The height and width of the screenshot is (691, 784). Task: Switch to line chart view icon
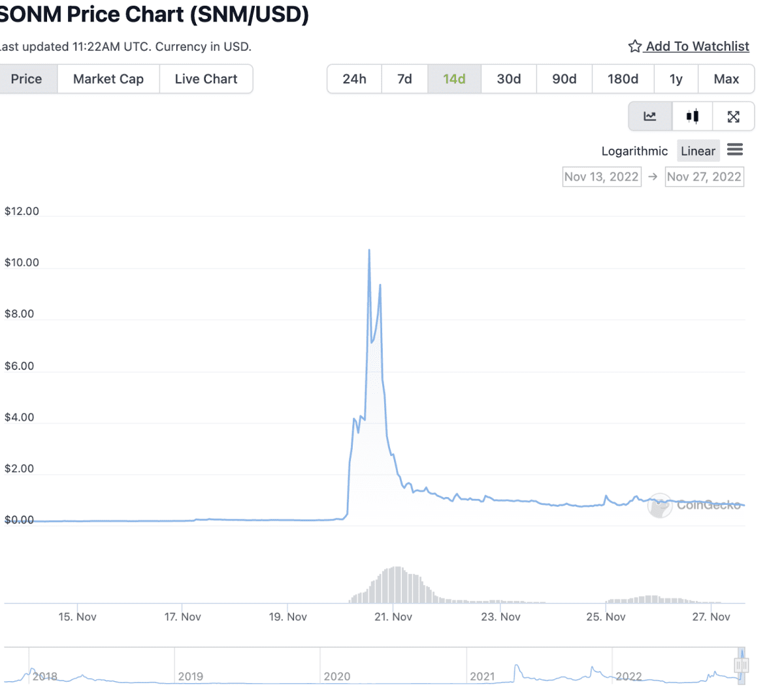650,117
